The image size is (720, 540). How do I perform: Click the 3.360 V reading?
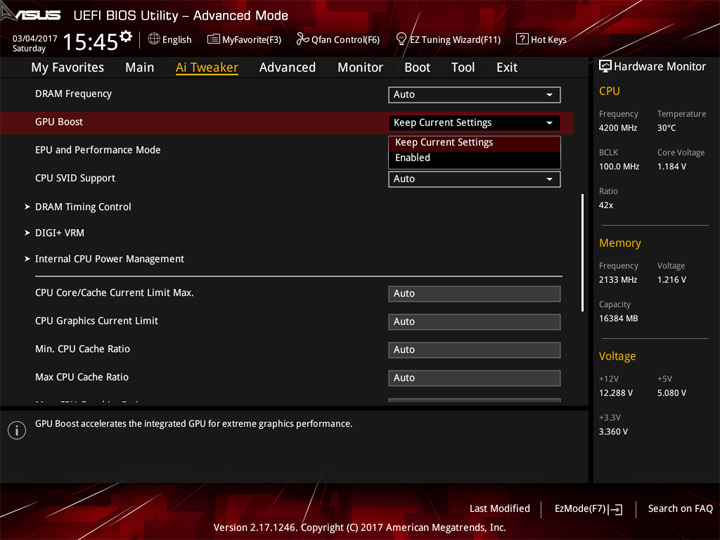point(613,432)
